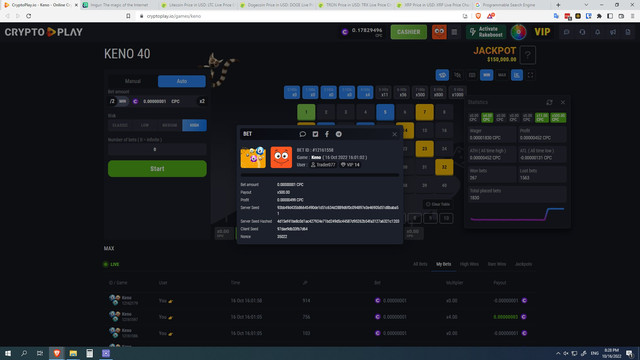The height and width of the screenshot is (360, 640).
Task: Close the BET details dialog
Action: pos(394,134)
